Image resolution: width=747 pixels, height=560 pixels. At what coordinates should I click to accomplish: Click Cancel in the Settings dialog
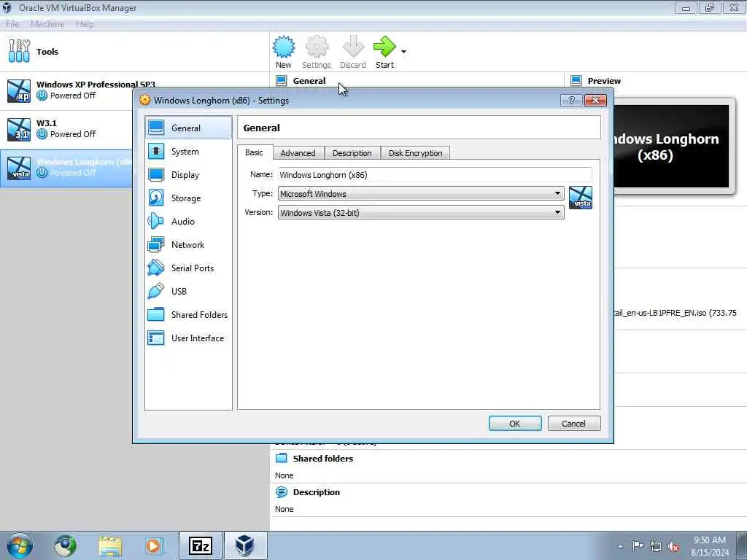tap(573, 424)
